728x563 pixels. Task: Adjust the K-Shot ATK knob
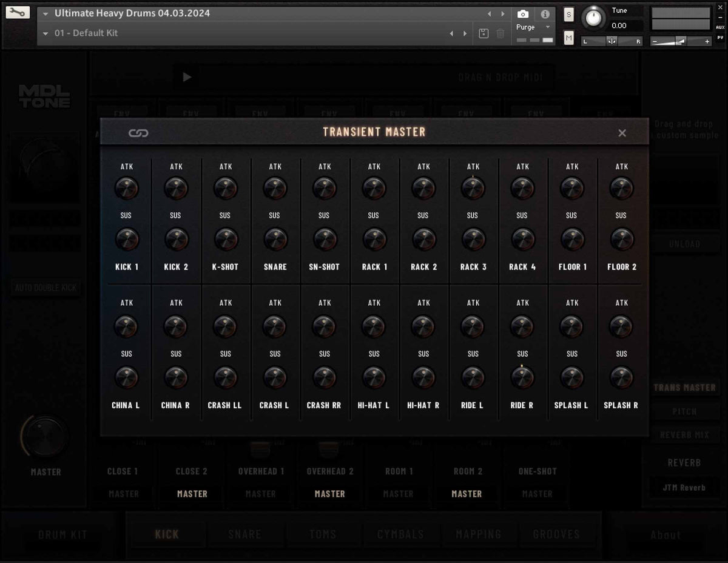pos(226,189)
